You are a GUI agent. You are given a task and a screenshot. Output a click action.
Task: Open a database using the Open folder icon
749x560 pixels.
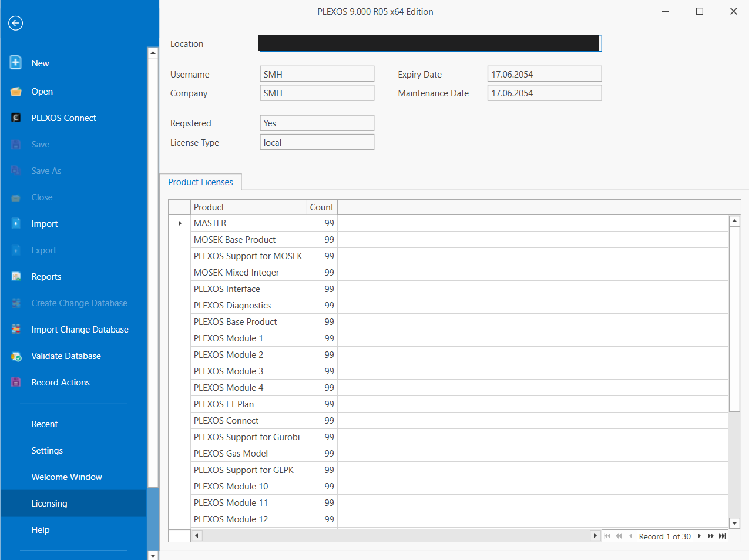[x=15, y=91]
